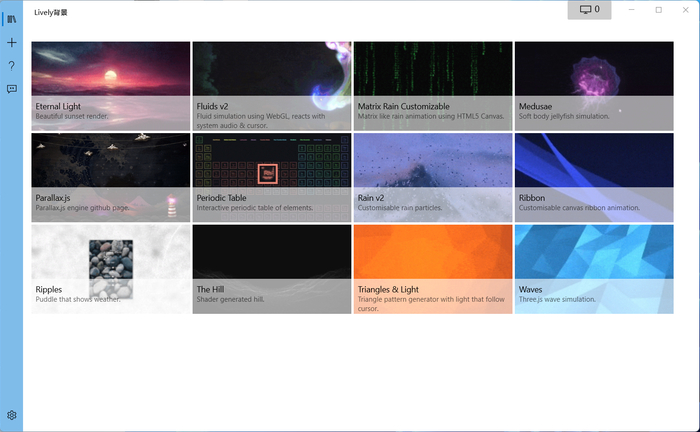Choose the Matrix Rain Customizable wallpaper
700x432 pixels.
coord(433,85)
